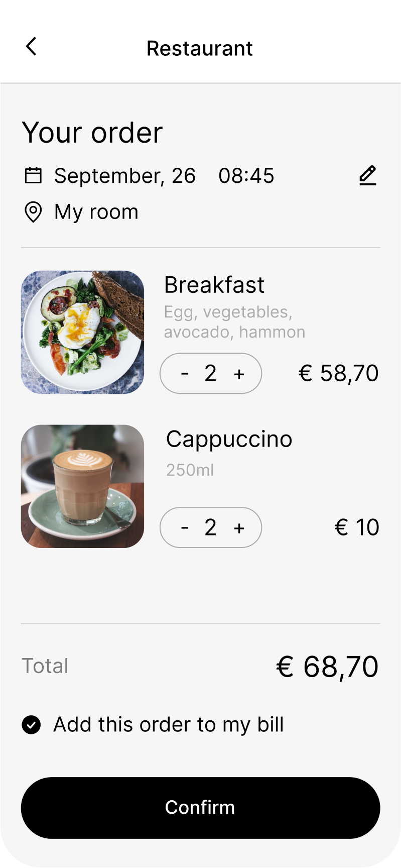Tap the 08:45 delivery time
The image size is (401, 868).
pyautogui.click(x=246, y=176)
